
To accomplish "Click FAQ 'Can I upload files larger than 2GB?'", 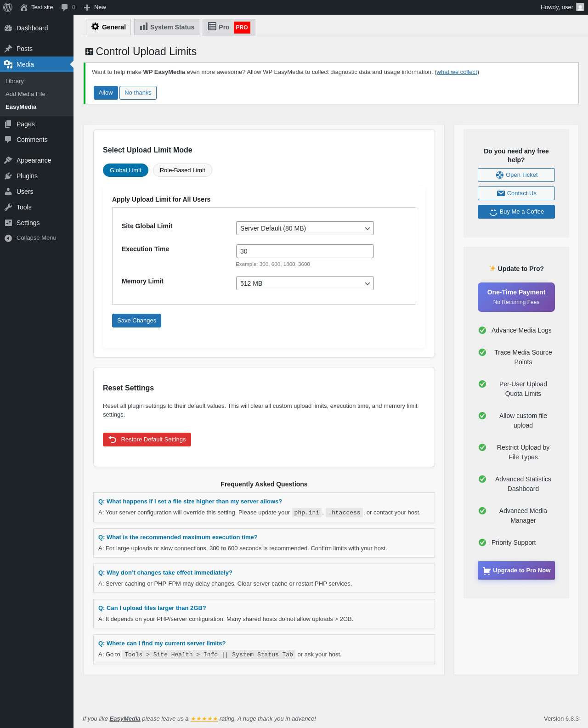I will (152, 608).
